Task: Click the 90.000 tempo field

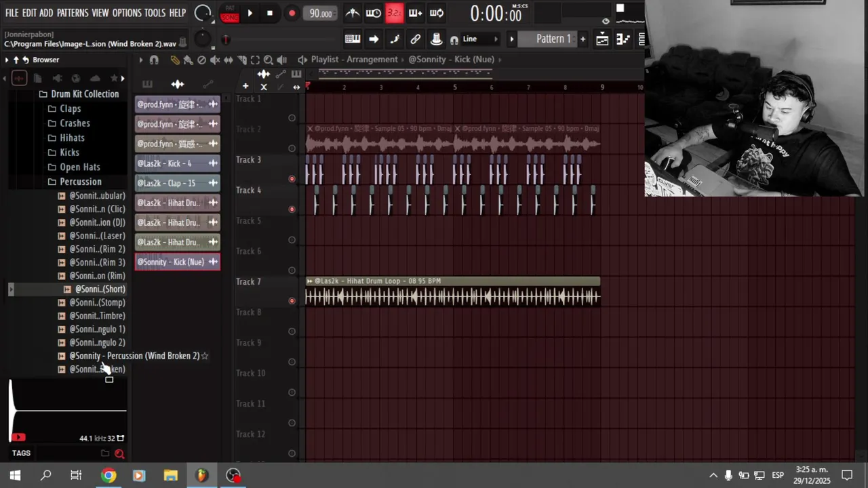Action: point(321,14)
